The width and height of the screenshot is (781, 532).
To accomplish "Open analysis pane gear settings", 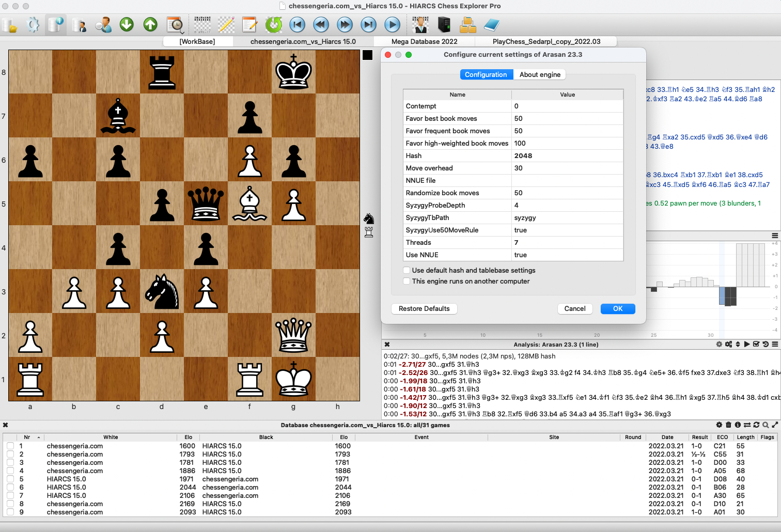I will 719,345.
